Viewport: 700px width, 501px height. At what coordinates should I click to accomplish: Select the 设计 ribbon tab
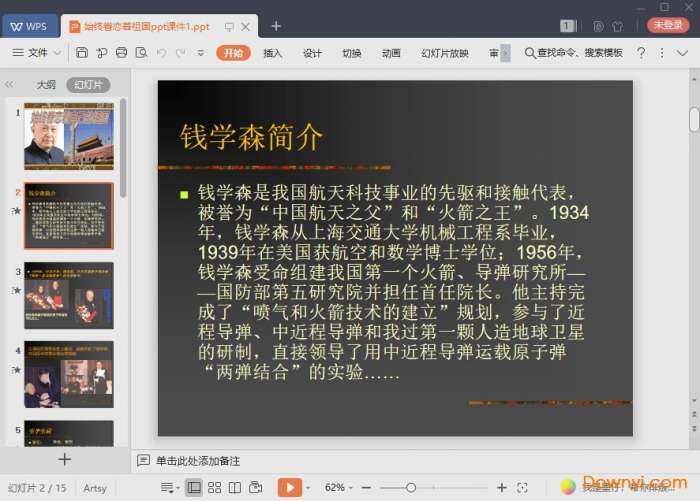coord(312,53)
